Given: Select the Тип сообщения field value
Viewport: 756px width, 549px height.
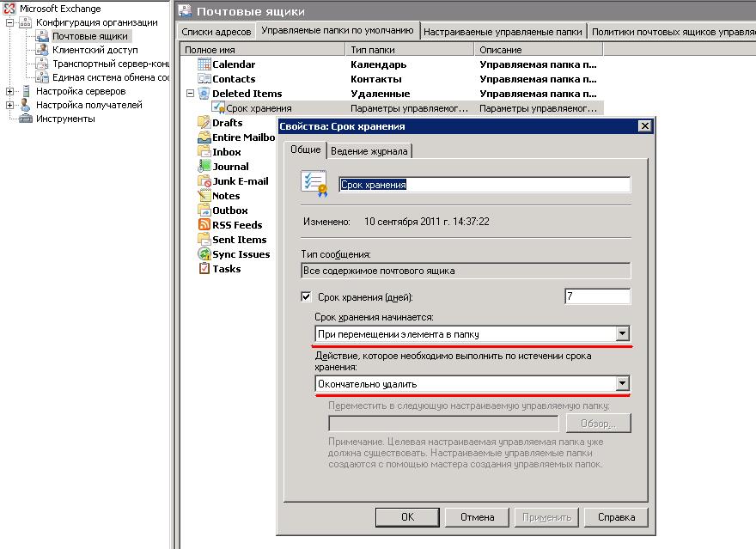Looking at the screenshot, I should (x=466, y=271).
